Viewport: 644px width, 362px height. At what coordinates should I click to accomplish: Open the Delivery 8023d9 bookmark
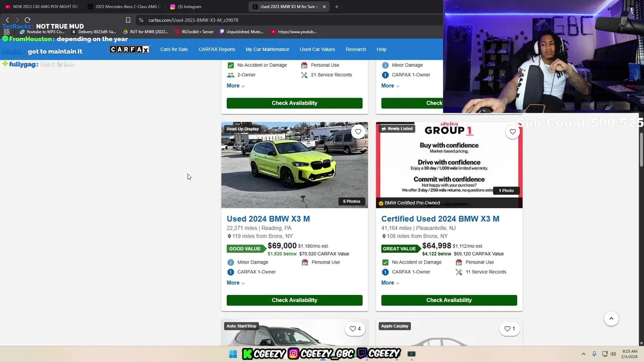click(x=94, y=32)
